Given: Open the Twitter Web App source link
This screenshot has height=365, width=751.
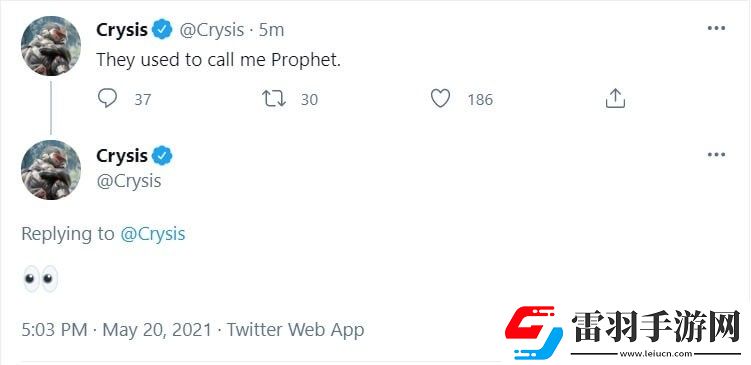Looking at the screenshot, I should pos(296,330).
